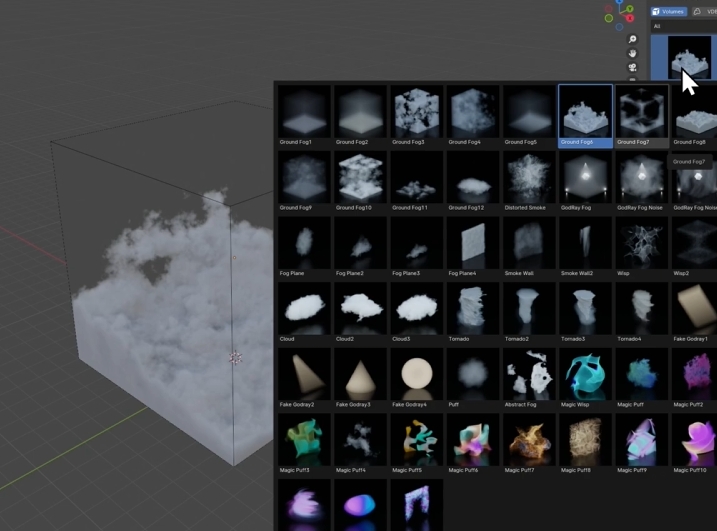Select the unlabeled blue-purple ellipsoid thumbnail

(360, 505)
